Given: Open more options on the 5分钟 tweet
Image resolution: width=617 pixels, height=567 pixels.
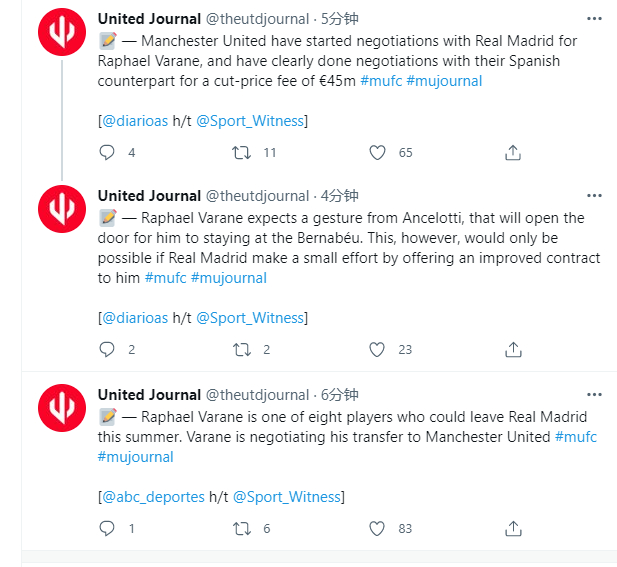Looking at the screenshot, I should pos(594,18).
